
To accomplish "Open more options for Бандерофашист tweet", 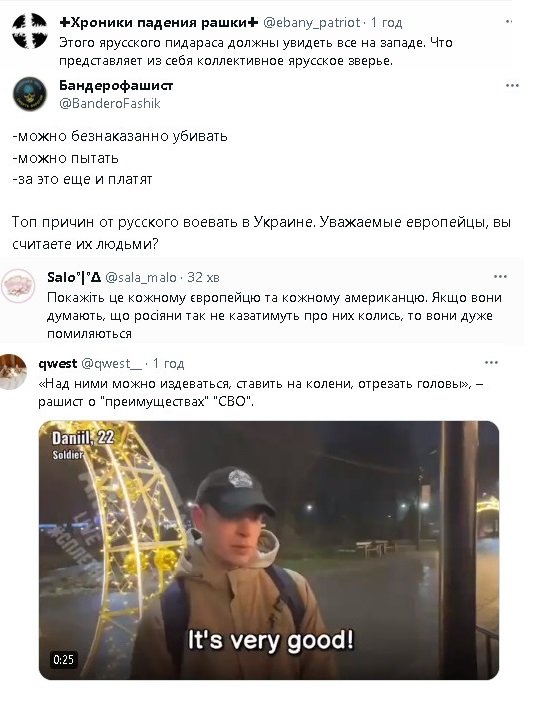I will tap(512, 85).
